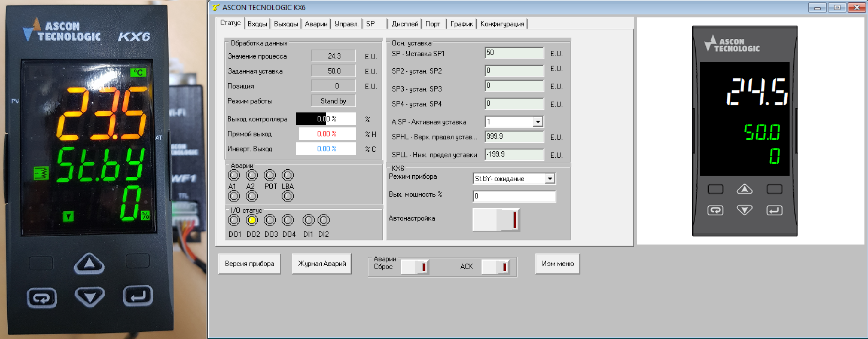The width and height of the screenshot is (868, 339).
Task: Click the DI2 input status lamp
Action: pos(324,220)
